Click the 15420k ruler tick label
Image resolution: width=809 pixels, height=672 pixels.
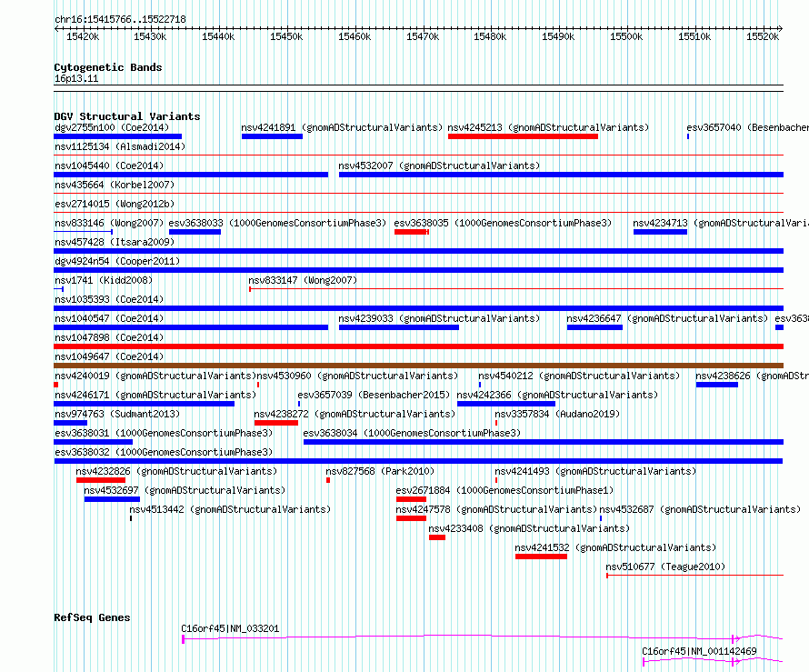pos(83,36)
